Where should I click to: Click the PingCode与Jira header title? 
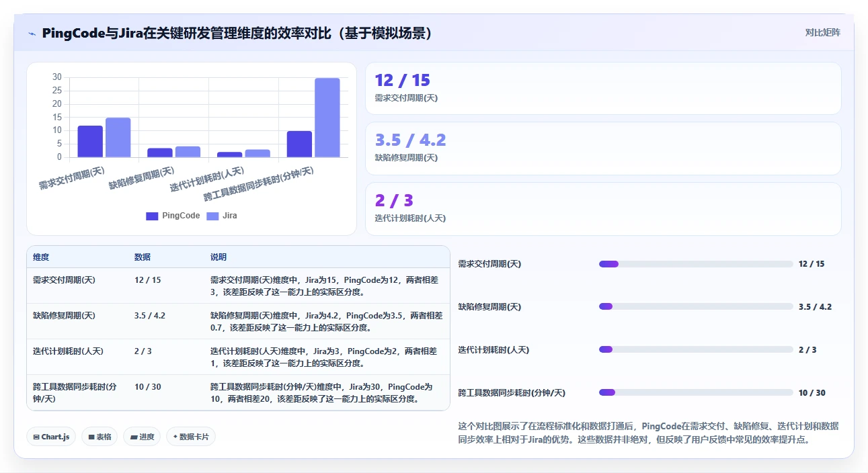point(237,33)
